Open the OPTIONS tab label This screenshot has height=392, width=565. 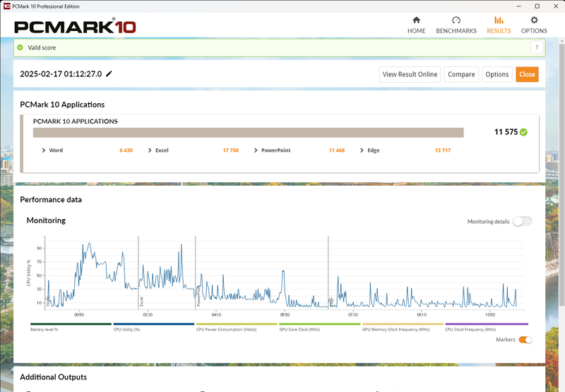(534, 30)
